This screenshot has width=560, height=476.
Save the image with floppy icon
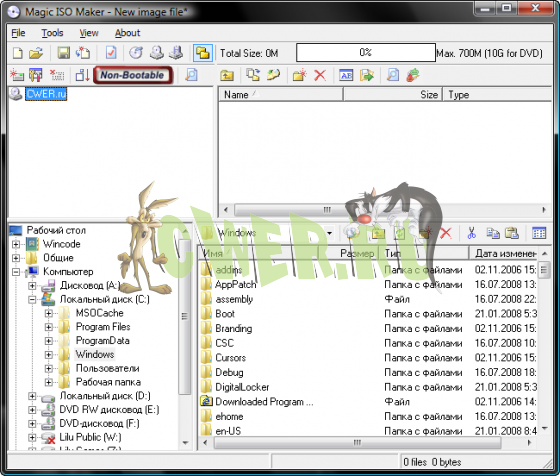click(x=64, y=53)
